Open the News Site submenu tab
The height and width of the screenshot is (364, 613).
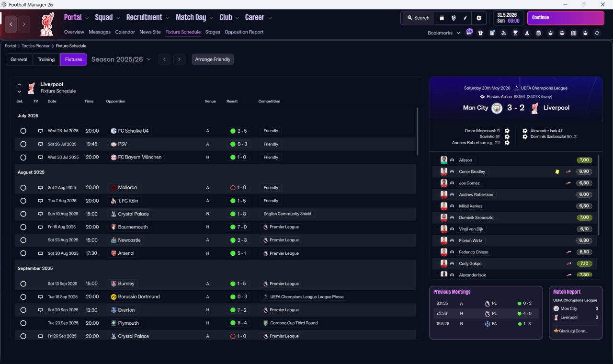[150, 32]
